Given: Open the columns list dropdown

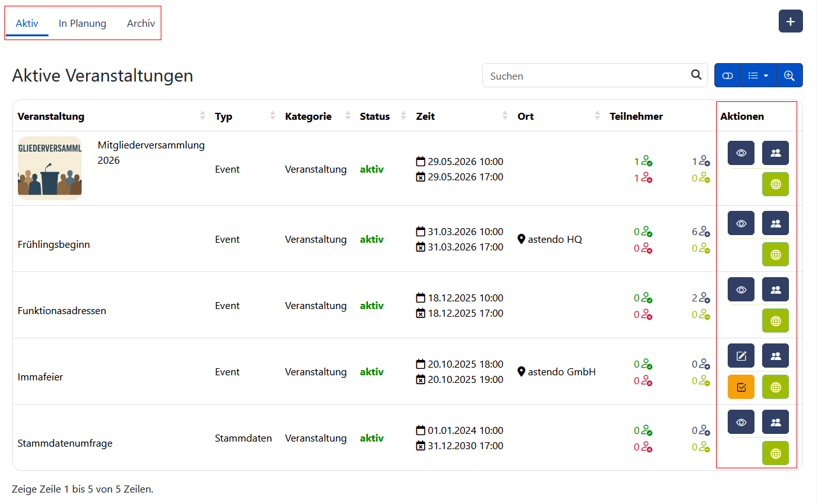Looking at the screenshot, I should [758, 75].
